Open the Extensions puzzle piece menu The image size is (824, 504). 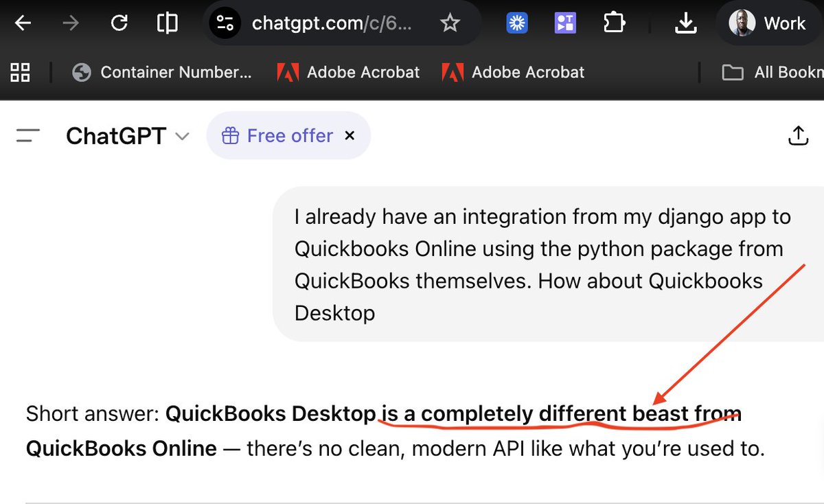(x=614, y=23)
